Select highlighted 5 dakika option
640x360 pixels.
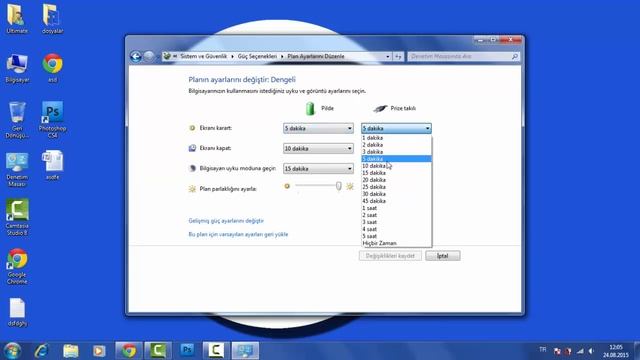396,159
